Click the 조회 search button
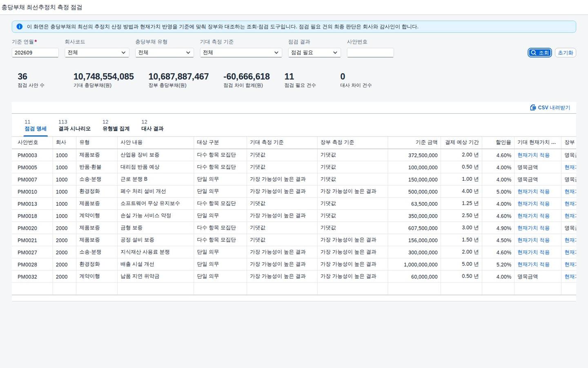 (539, 53)
